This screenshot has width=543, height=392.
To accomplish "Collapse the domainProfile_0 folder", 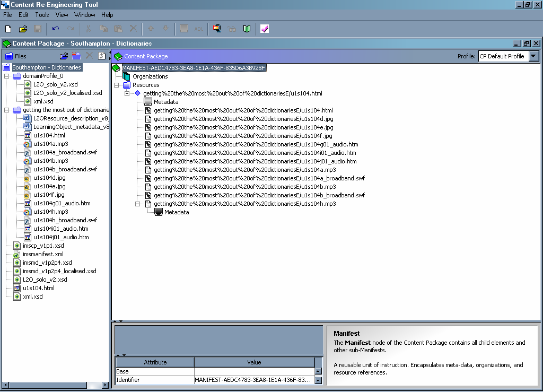I will click(7, 76).
